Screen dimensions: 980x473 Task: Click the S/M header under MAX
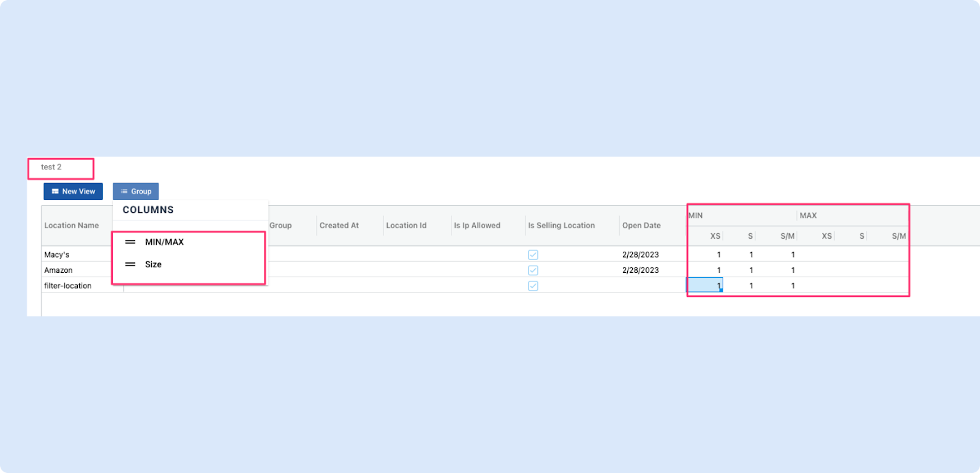pyautogui.click(x=899, y=236)
